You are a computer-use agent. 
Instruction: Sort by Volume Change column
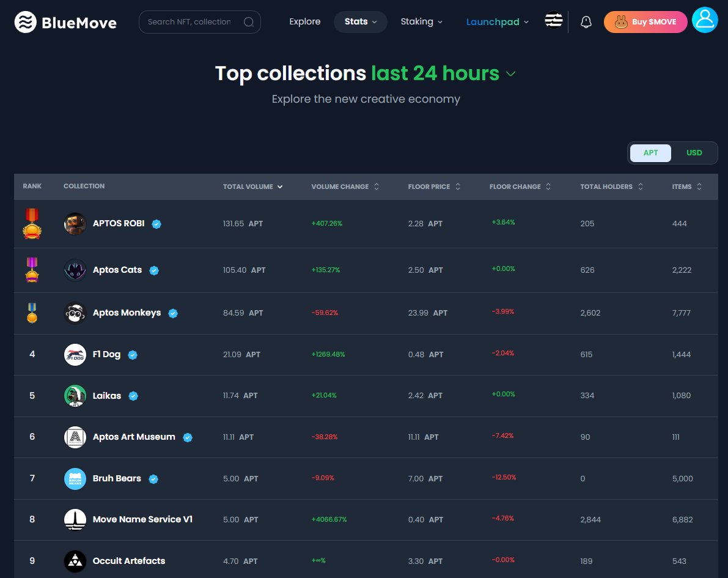(x=345, y=187)
